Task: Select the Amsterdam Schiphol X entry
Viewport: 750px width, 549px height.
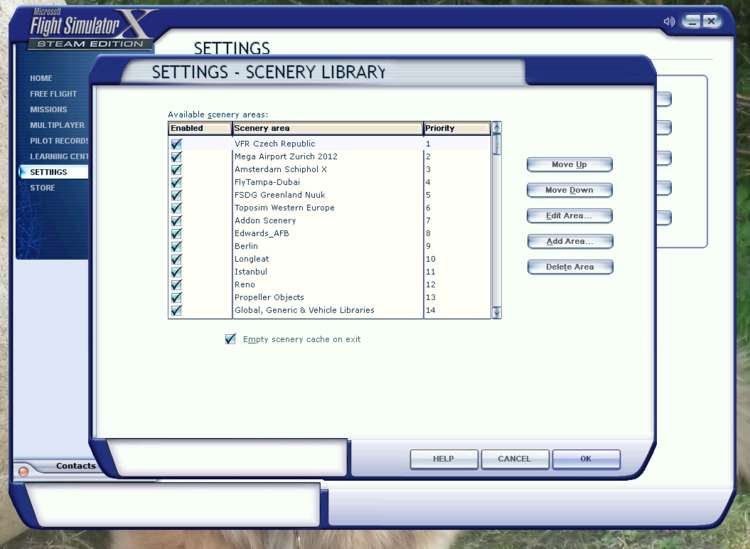Action: pyautogui.click(x=330, y=169)
